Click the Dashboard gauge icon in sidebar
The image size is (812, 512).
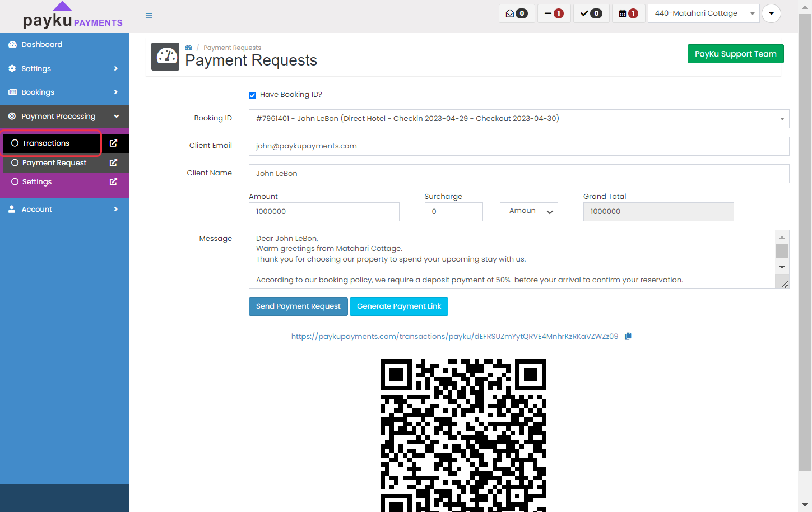coord(12,44)
